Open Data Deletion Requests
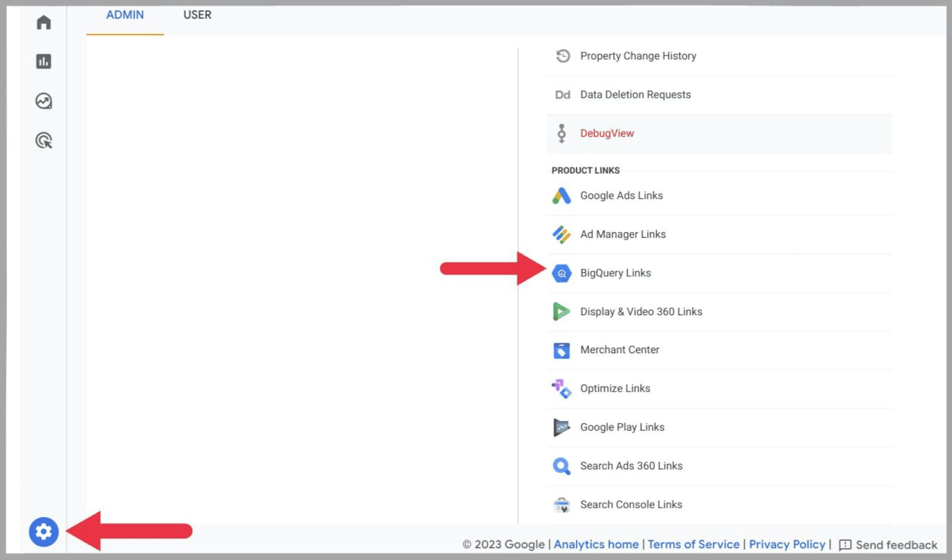The height and width of the screenshot is (560, 952). point(635,94)
